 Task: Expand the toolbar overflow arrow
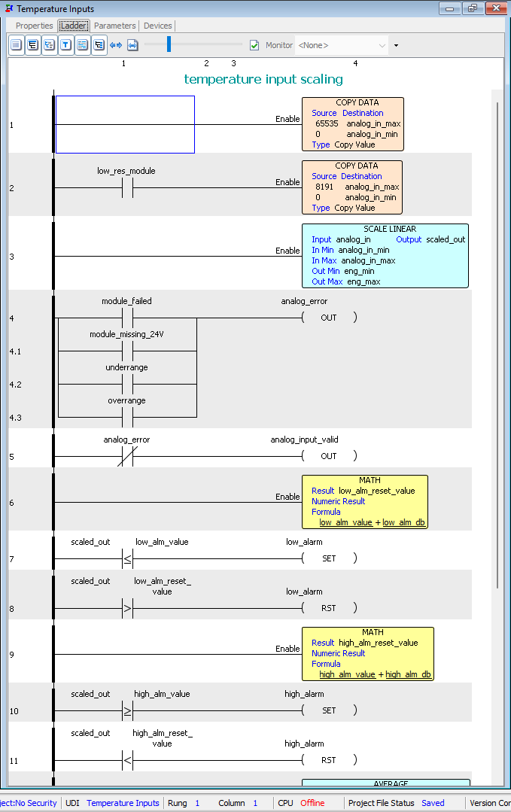pyautogui.click(x=397, y=45)
